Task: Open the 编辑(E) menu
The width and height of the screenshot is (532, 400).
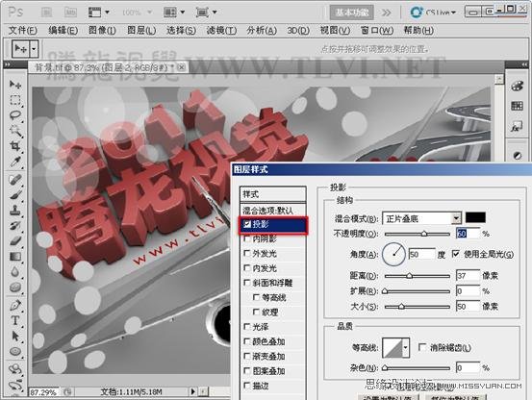Action: click(x=63, y=31)
